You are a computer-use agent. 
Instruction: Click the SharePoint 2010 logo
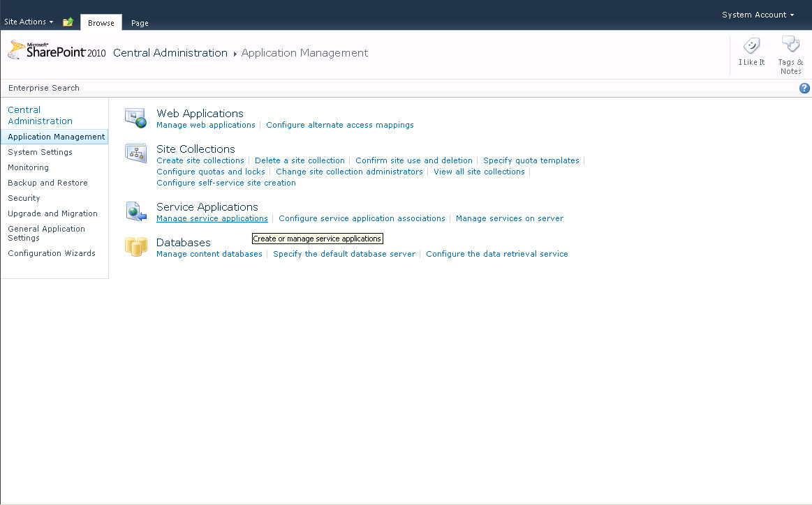tap(57, 50)
